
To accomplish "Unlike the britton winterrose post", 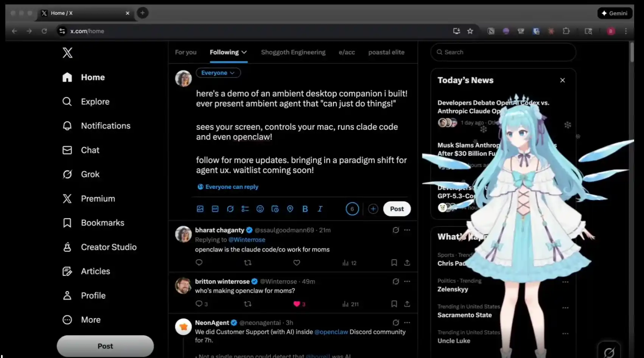I will [x=297, y=304].
